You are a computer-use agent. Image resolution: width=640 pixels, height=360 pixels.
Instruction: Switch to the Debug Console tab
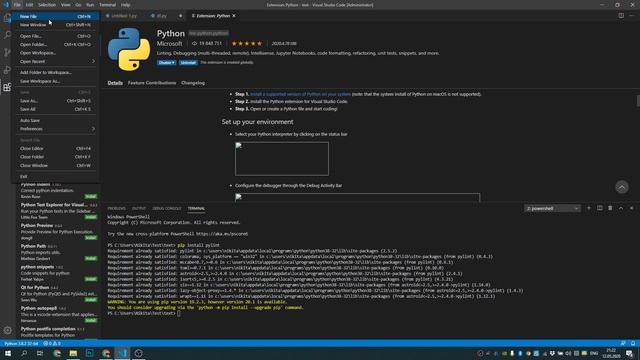(x=167, y=208)
